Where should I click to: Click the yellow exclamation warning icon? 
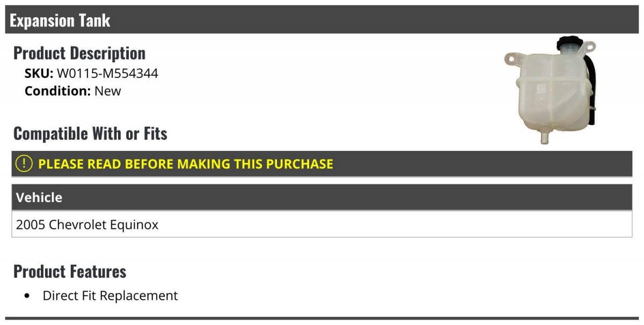click(24, 163)
